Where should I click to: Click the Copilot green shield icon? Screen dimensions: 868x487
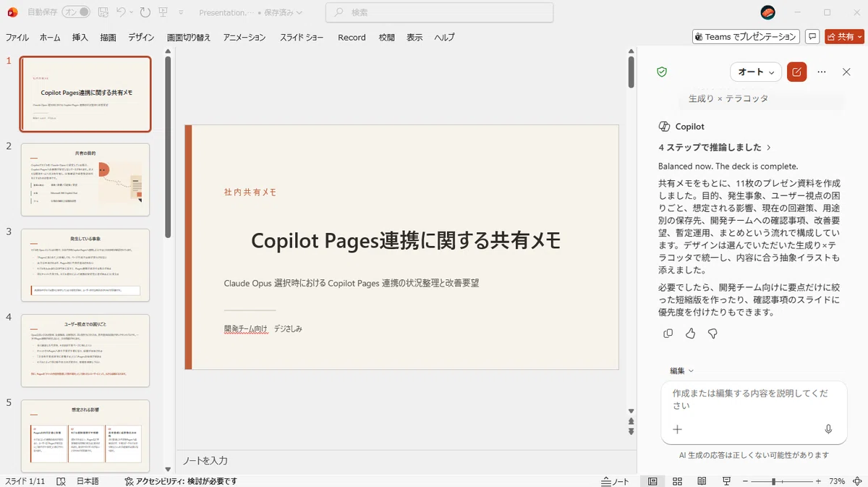(x=661, y=72)
